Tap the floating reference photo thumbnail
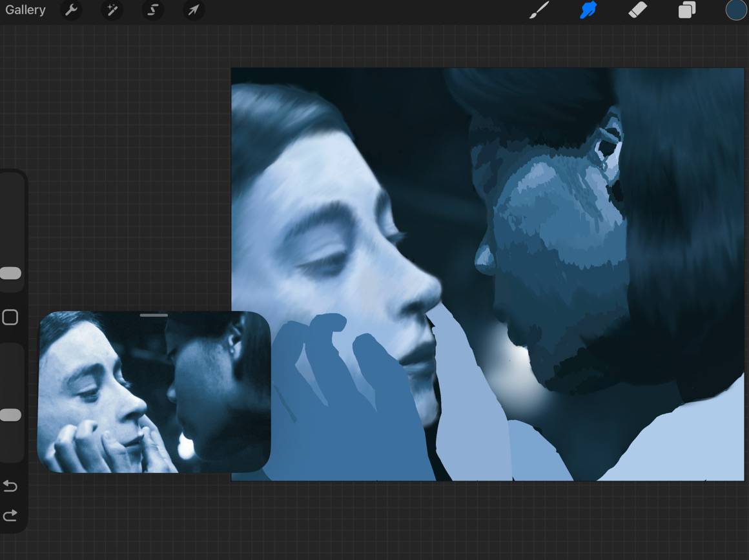Screen dimensions: 749x560 click(x=154, y=392)
